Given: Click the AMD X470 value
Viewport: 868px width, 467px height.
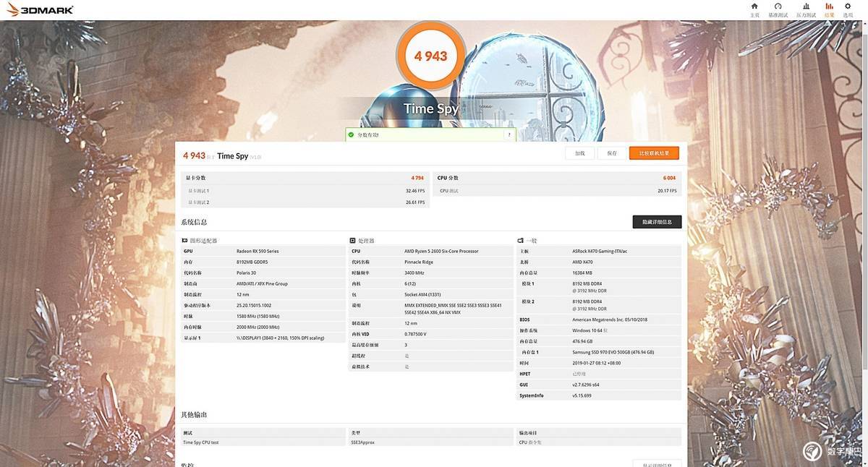Looking at the screenshot, I should (x=582, y=262).
